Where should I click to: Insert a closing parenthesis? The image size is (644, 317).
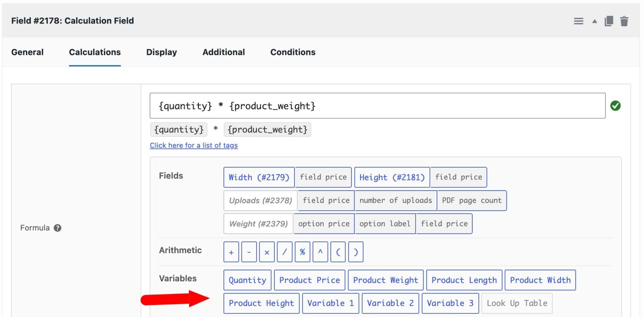click(x=356, y=252)
